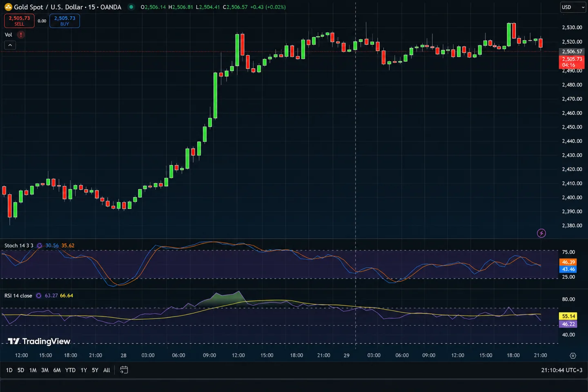Click the spread value 0.00
The width and height of the screenshot is (588, 392).
tap(42, 21)
